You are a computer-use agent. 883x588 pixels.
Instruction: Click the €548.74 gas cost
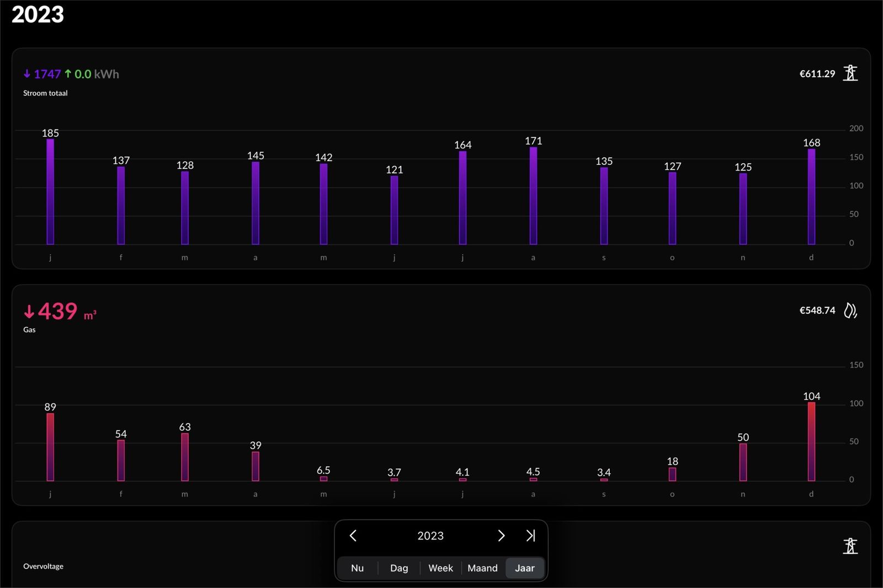tap(817, 311)
